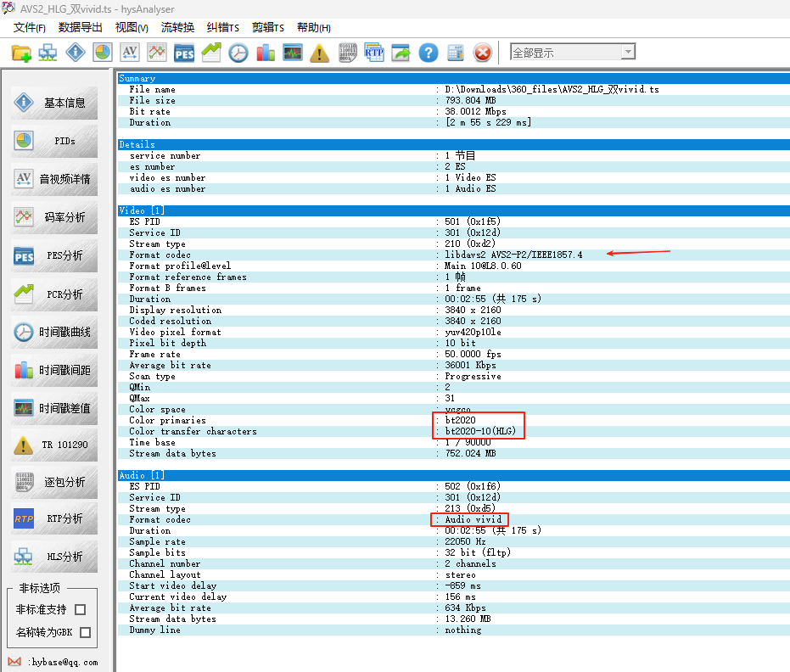Click the yellow warning TR 101290 toolbar icon
The image size is (790, 672).
(319, 53)
